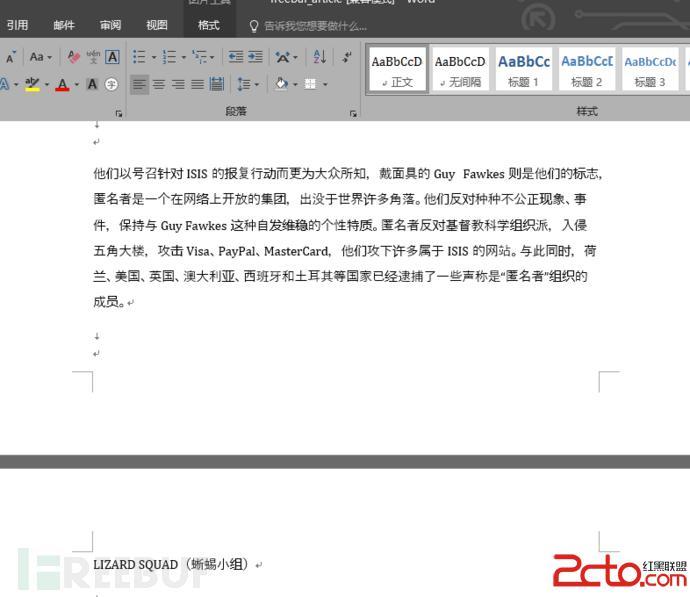Click the clear formatting eraser icon

pyautogui.click(x=73, y=57)
